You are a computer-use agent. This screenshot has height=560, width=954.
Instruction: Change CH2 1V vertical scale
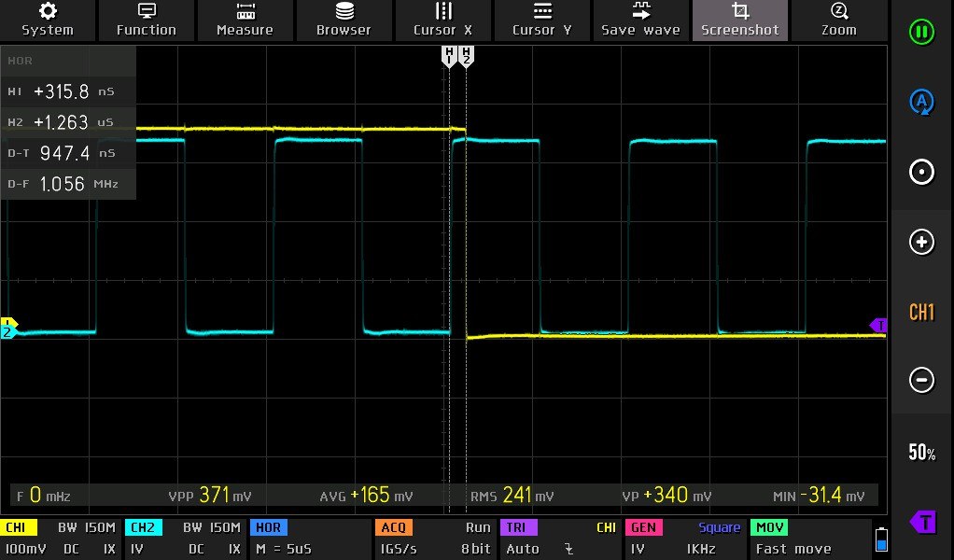pos(137,549)
